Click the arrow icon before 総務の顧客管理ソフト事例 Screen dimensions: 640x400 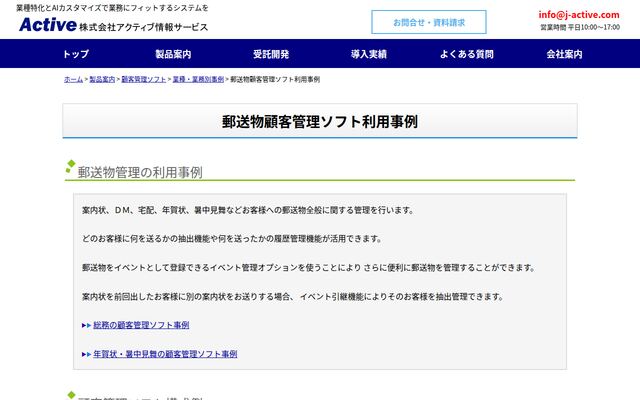coord(86,325)
